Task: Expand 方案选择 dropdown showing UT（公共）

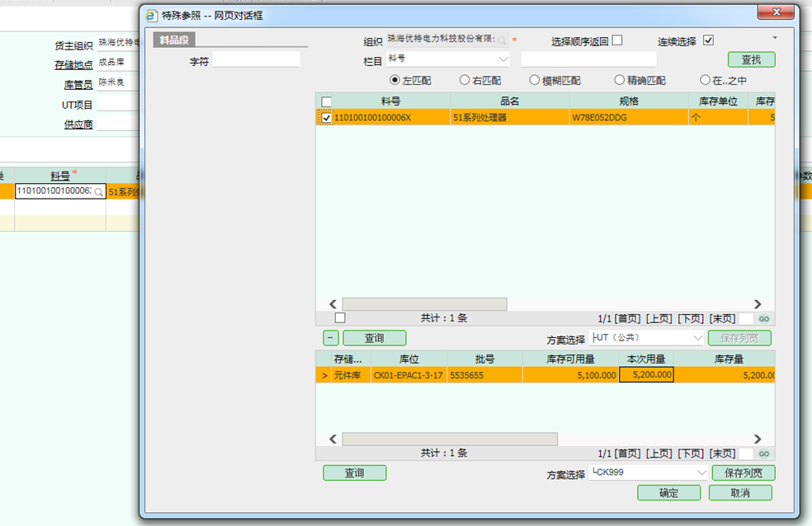Action: click(697, 338)
